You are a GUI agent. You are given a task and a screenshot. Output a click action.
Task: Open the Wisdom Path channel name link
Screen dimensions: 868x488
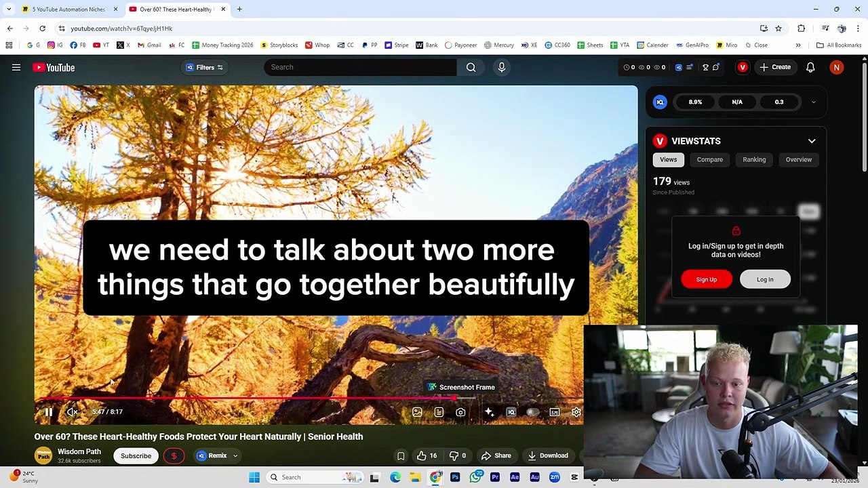point(79,451)
